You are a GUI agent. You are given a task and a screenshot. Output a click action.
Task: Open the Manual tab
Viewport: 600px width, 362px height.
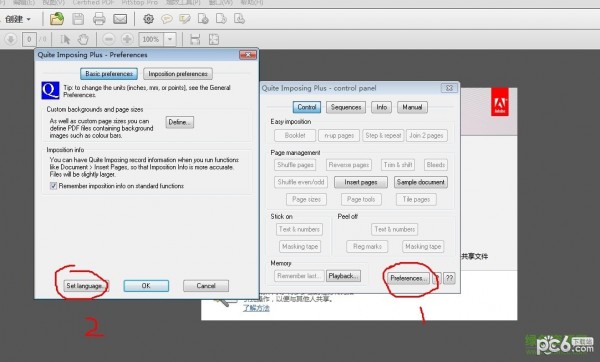(x=412, y=107)
